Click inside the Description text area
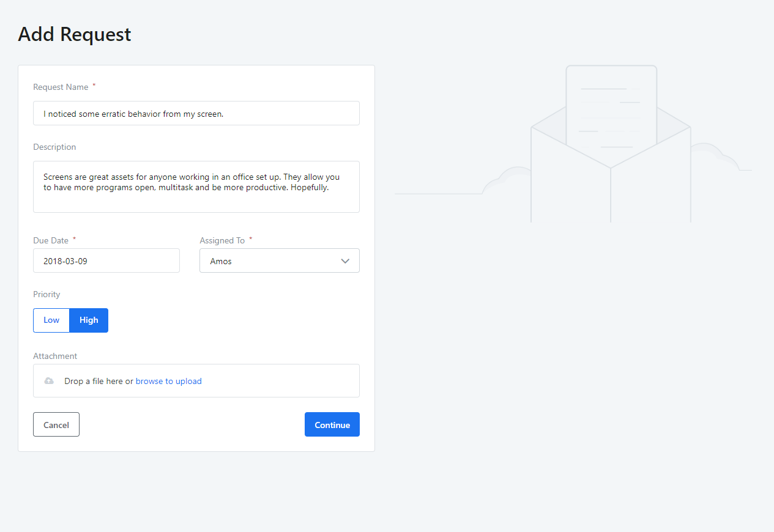Image resolution: width=774 pixels, height=532 pixels. 196,187
